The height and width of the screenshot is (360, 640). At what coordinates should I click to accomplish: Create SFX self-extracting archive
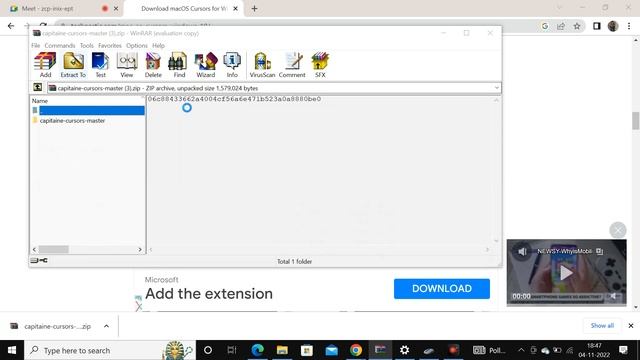point(320,65)
